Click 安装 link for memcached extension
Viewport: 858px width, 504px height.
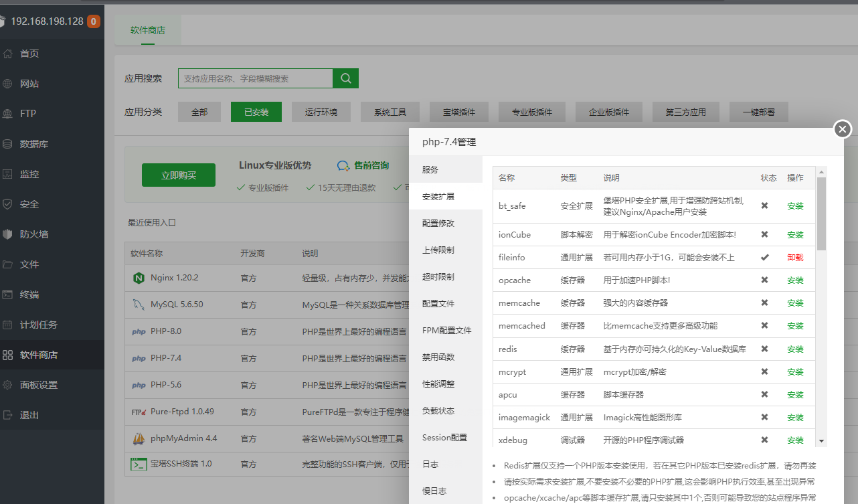(795, 326)
